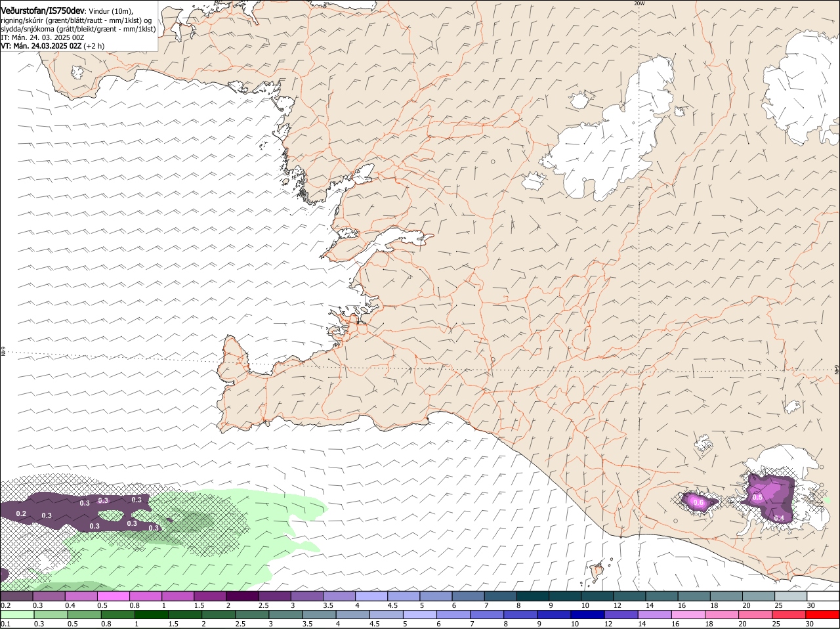Pick the 10 navy swatch in the lower rain legend
This screenshot has width=840, height=629.
point(587,615)
